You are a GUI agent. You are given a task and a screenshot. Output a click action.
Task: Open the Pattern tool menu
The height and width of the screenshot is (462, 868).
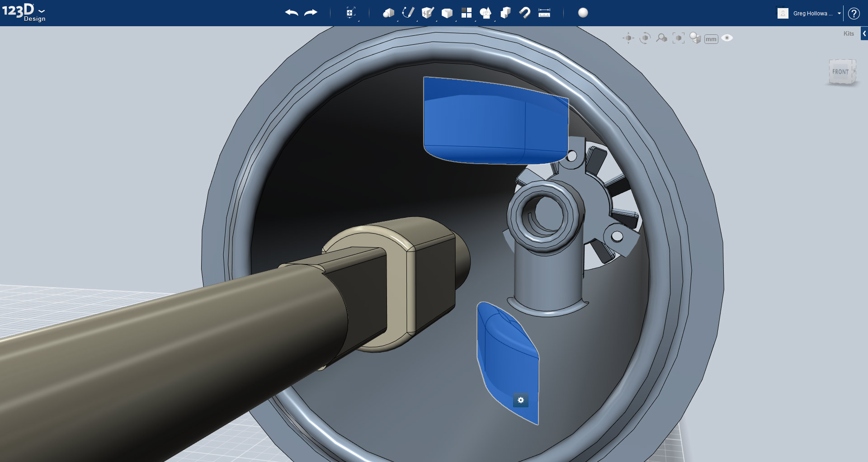[x=467, y=13]
